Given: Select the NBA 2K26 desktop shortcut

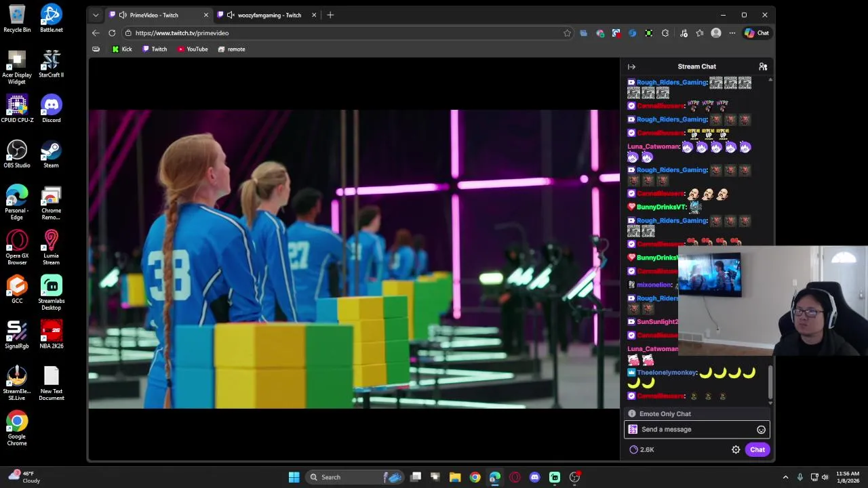Looking at the screenshot, I should click(x=51, y=335).
